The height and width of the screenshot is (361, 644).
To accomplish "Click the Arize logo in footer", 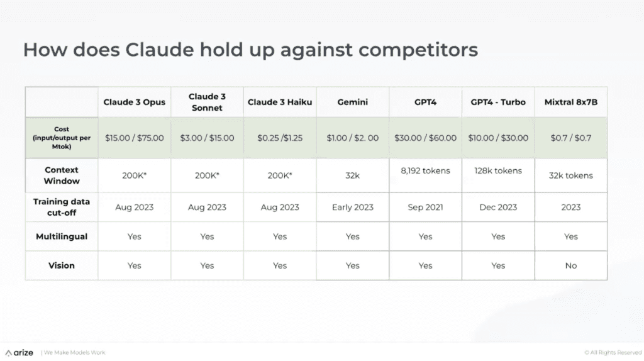I will (x=19, y=353).
